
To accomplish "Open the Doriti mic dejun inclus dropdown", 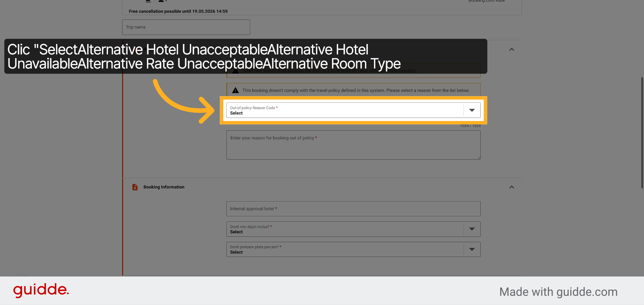I will point(353,229).
